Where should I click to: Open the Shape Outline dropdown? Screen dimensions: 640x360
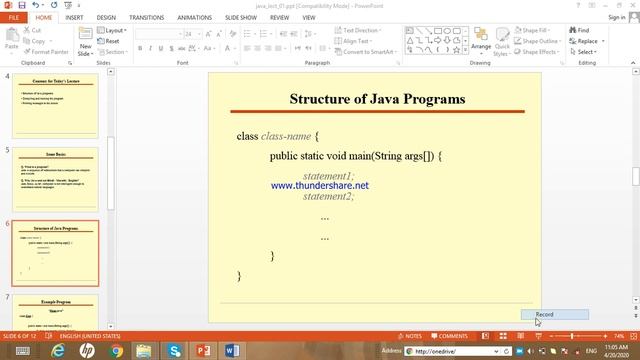pos(538,41)
